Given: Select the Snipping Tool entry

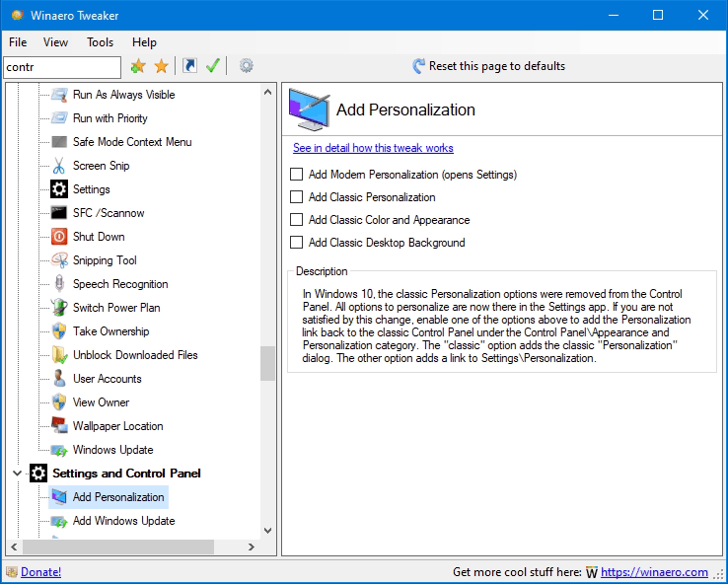Looking at the screenshot, I should tap(105, 260).
